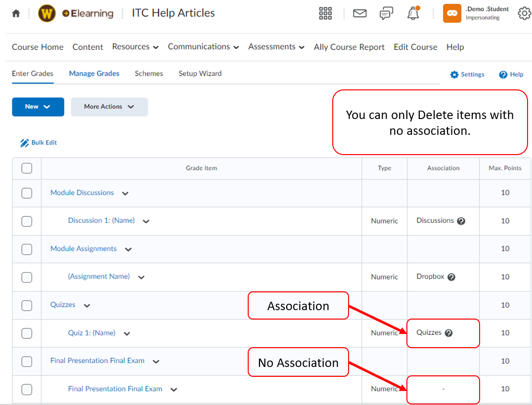Click the W university logo
Image resolution: width=532 pixels, height=405 pixels.
click(47, 13)
